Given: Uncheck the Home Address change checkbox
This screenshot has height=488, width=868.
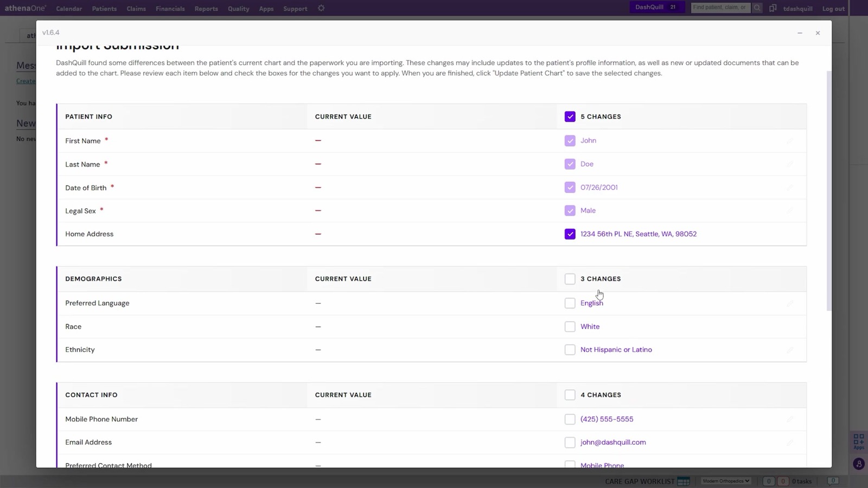Looking at the screenshot, I should (x=570, y=234).
